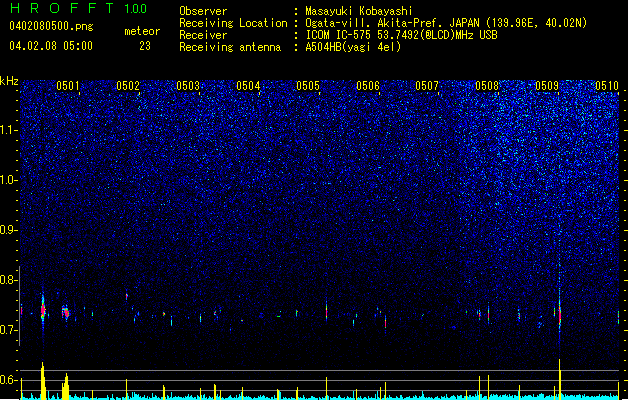
Task: Click the 0503 time marker
Action: [x=188, y=86]
